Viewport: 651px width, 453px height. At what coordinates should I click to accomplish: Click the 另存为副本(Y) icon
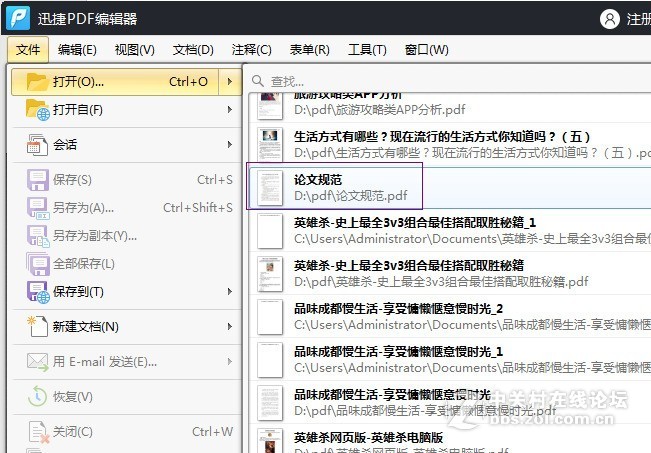pyautogui.click(x=38, y=236)
